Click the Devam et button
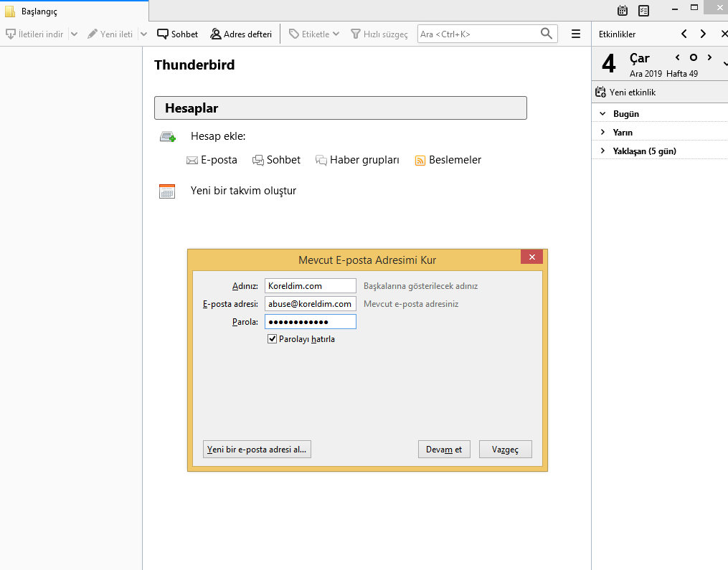 444,450
